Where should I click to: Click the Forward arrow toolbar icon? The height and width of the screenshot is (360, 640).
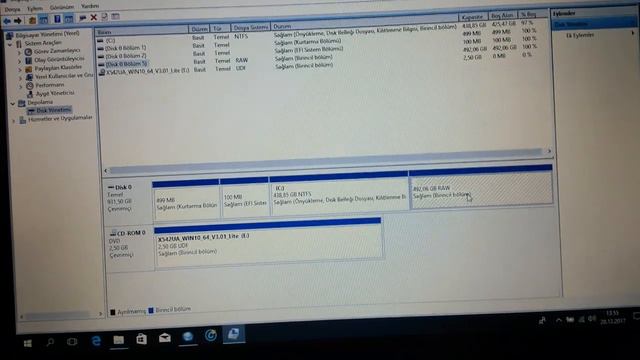(18, 20)
